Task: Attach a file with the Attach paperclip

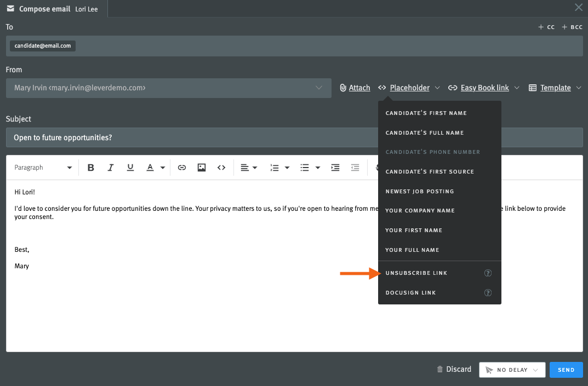Action: coord(355,88)
